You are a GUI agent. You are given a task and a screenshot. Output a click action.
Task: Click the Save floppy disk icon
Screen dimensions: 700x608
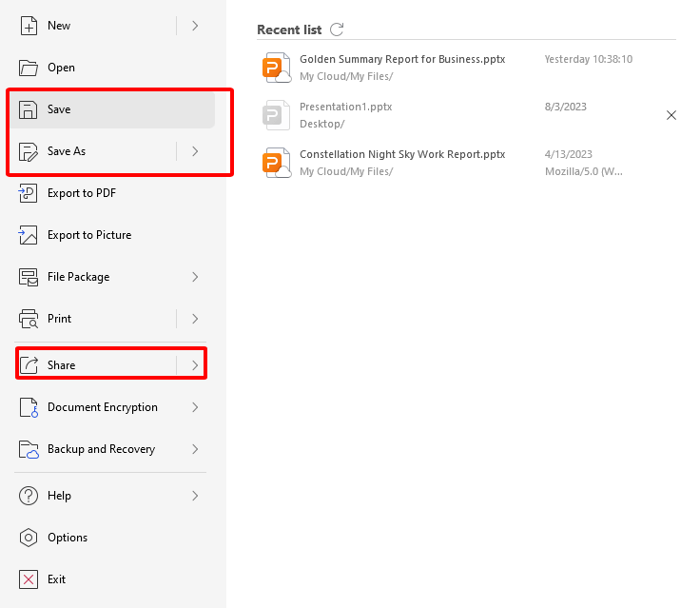tap(29, 109)
